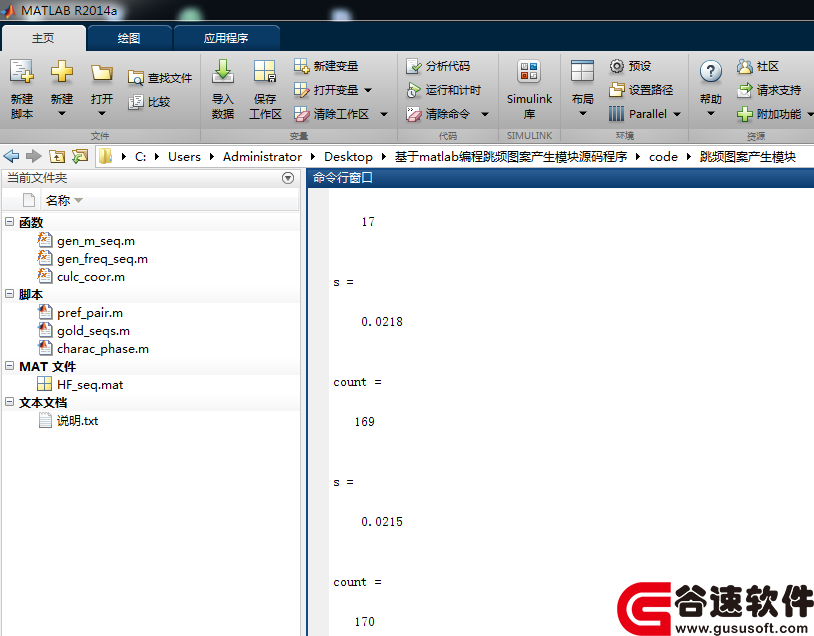814x636 pixels.
Task: Click the up one level folder icon
Action: pyautogui.click(x=57, y=156)
